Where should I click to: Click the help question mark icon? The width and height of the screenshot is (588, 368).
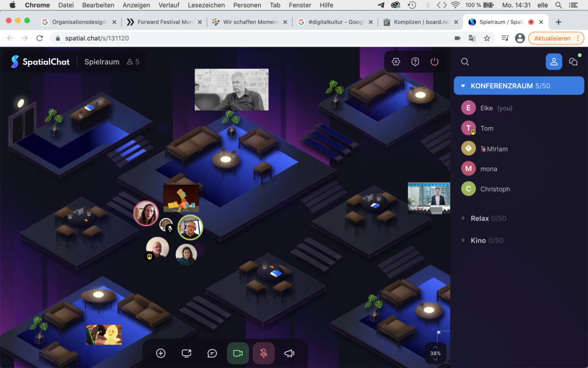[415, 62]
